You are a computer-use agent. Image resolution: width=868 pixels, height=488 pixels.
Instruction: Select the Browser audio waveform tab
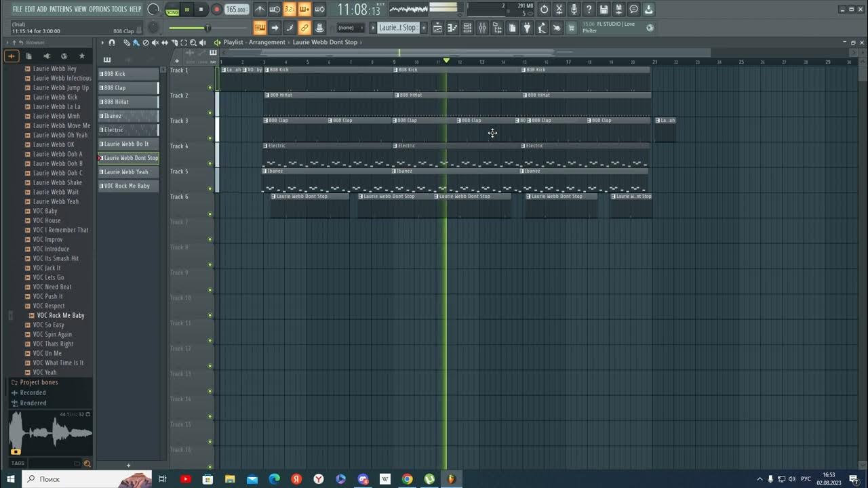tap(12, 56)
